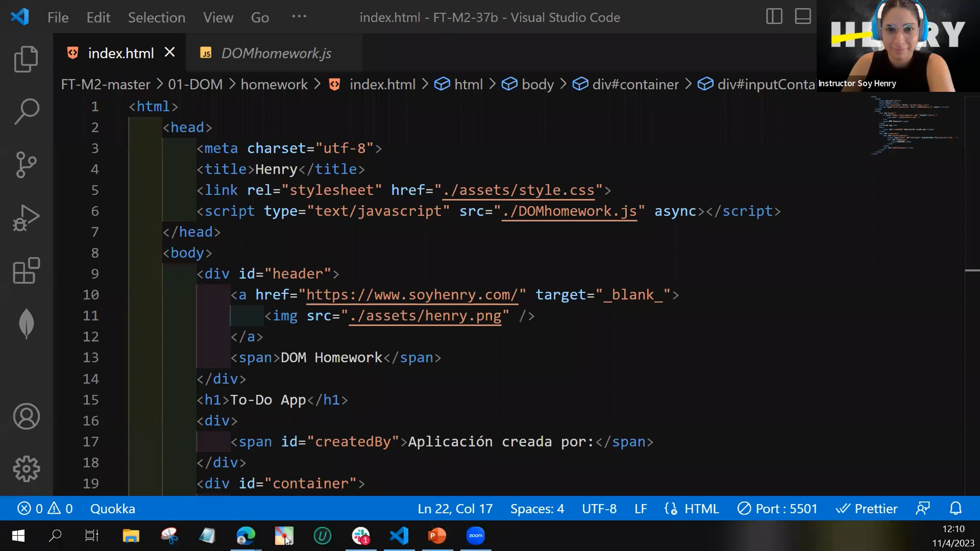Screen dimensions: 980x551
Task: Switch to the DOMhomework.js tab
Action: click(276, 53)
